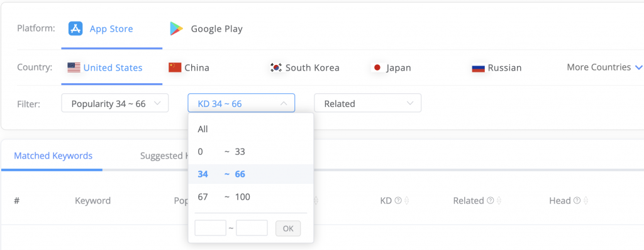Click the minimum KD custom input field
Viewport: 644px width, 250px height.
coord(210,228)
